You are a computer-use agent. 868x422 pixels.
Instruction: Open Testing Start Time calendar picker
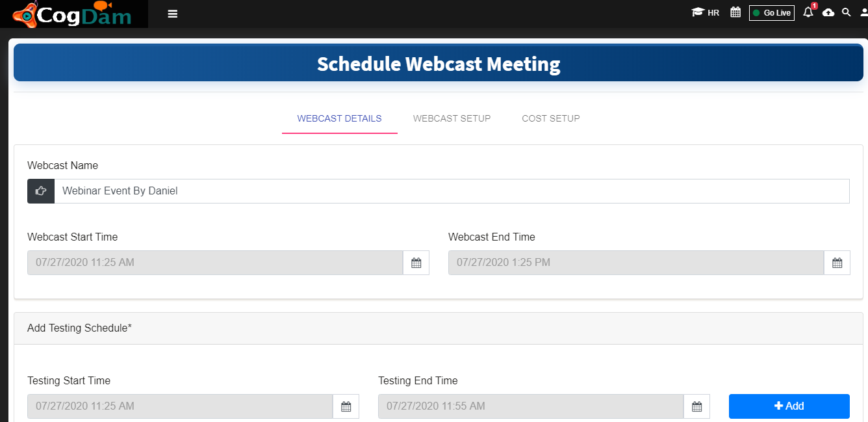(x=346, y=406)
